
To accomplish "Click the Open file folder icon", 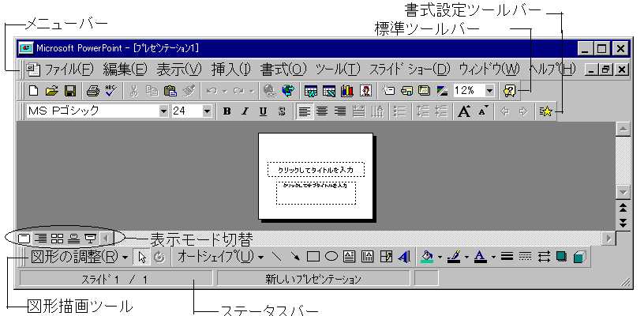I will click(52, 91).
